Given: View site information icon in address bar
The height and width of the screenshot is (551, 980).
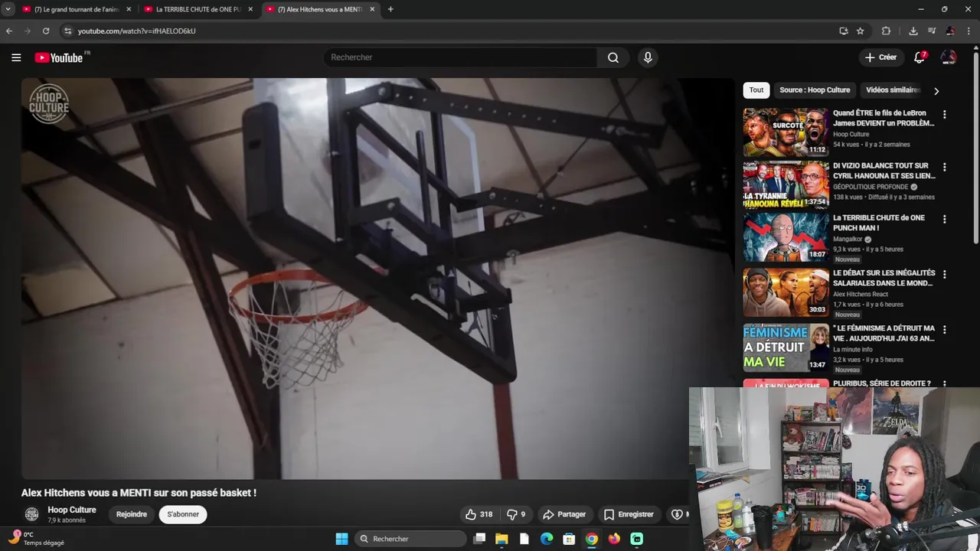Looking at the screenshot, I should point(67,31).
